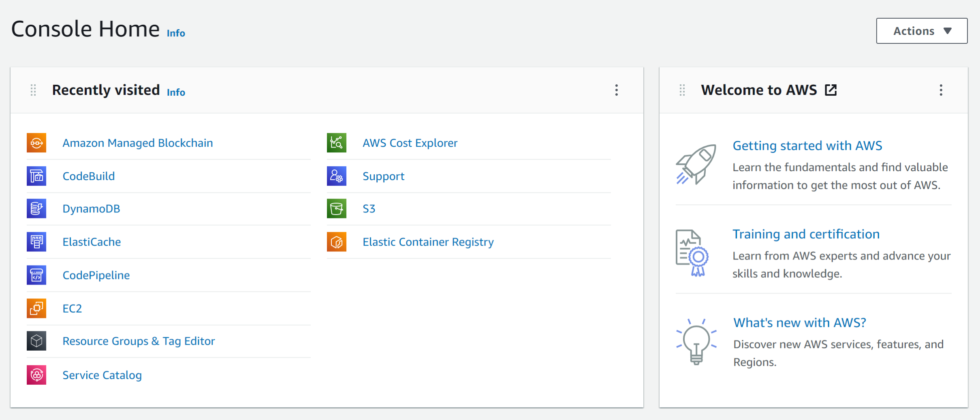Open the AWS Cost Explorer link
Image resolution: width=980 pixels, height=420 pixels.
point(410,143)
